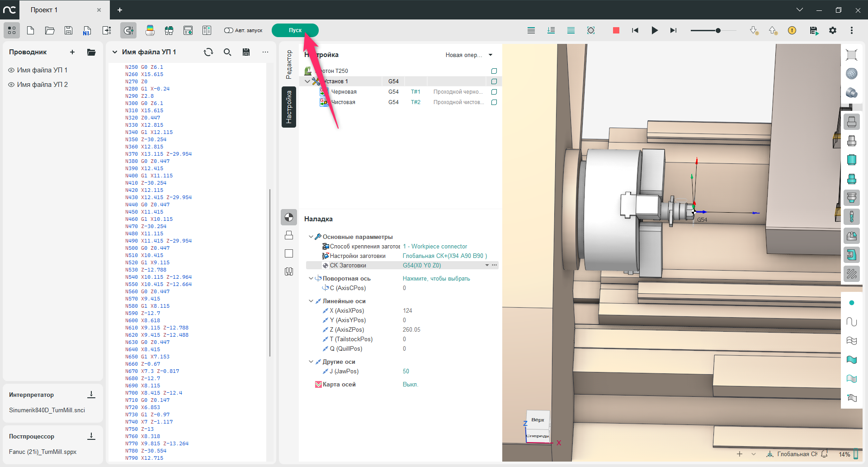The width and height of the screenshot is (868, 467).
Task: Load an interpreter with download icon
Action: point(91,395)
